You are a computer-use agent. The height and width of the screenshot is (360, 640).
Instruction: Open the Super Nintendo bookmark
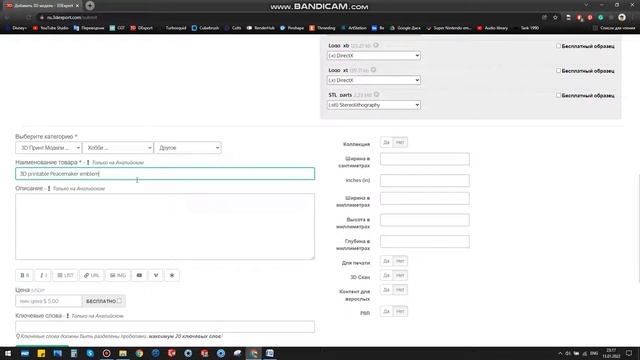coord(449,28)
